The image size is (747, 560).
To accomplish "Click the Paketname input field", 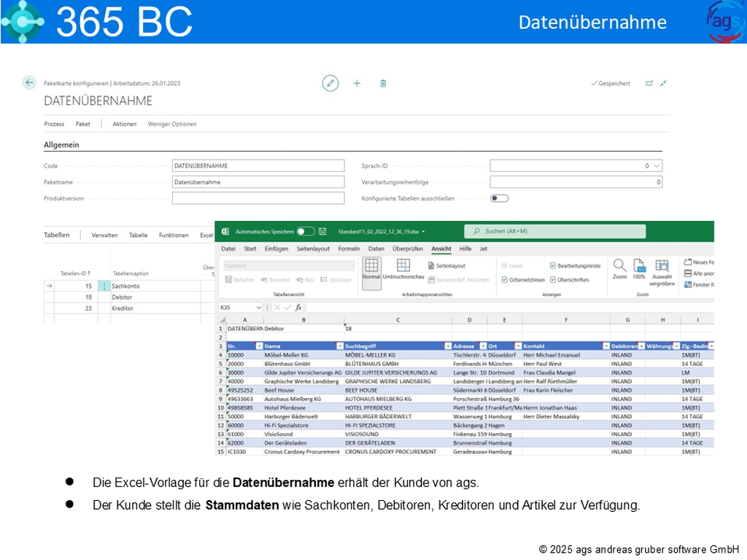I will coord(258,182).
